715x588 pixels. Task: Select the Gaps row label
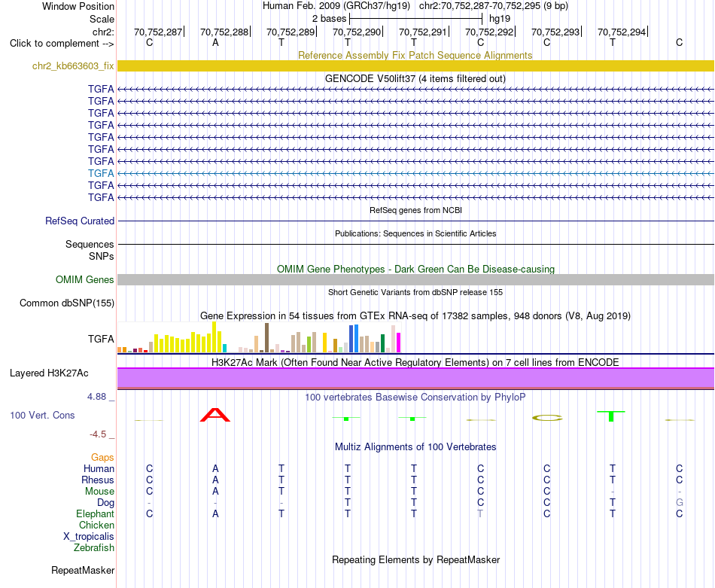tap(102, 457)
